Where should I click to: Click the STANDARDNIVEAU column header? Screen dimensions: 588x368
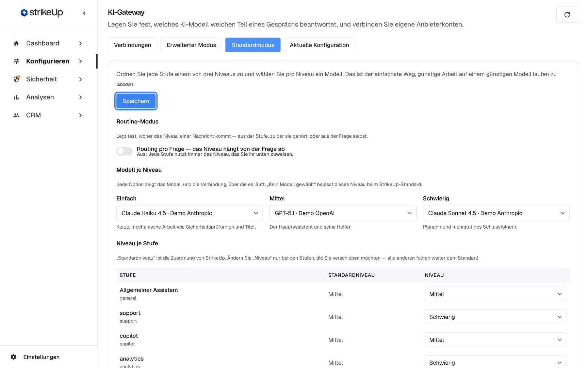(x=351, y=275)
